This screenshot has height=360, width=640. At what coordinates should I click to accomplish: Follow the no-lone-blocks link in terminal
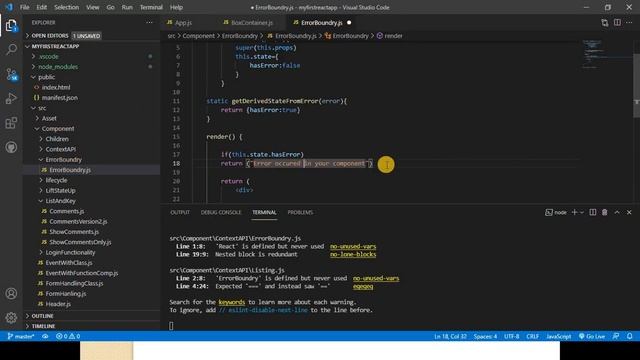(353, 254)
